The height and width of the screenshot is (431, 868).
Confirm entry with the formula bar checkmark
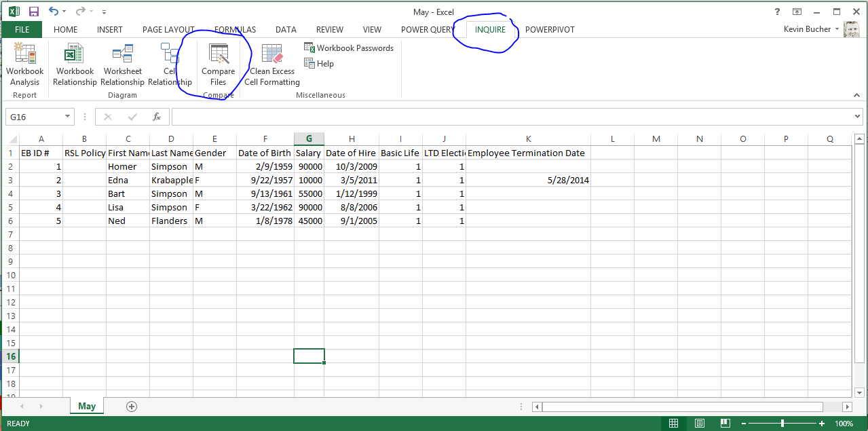pyautogui.click(x=132, y=117)
